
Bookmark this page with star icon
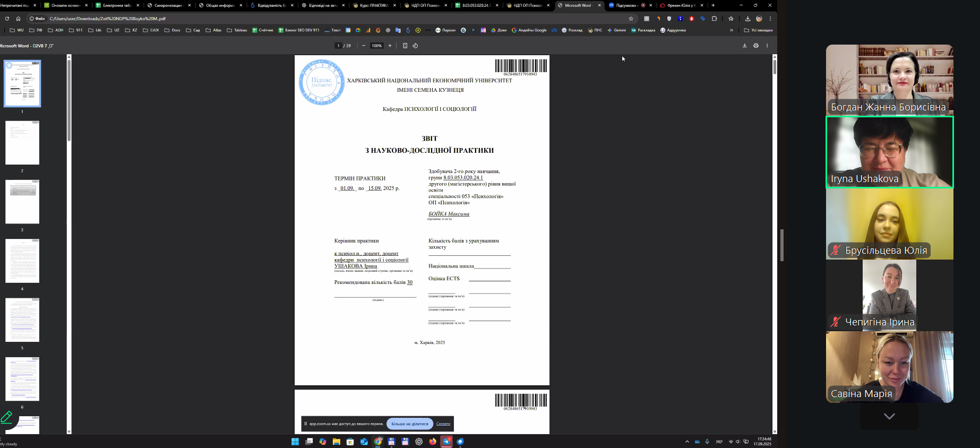tap(631, 19)
